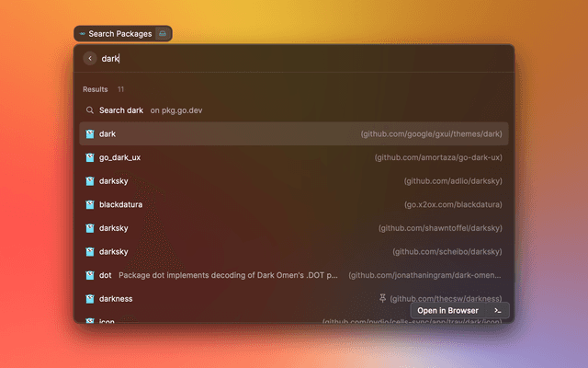Click the gopher icon for dark package

(x=90, y=134)
